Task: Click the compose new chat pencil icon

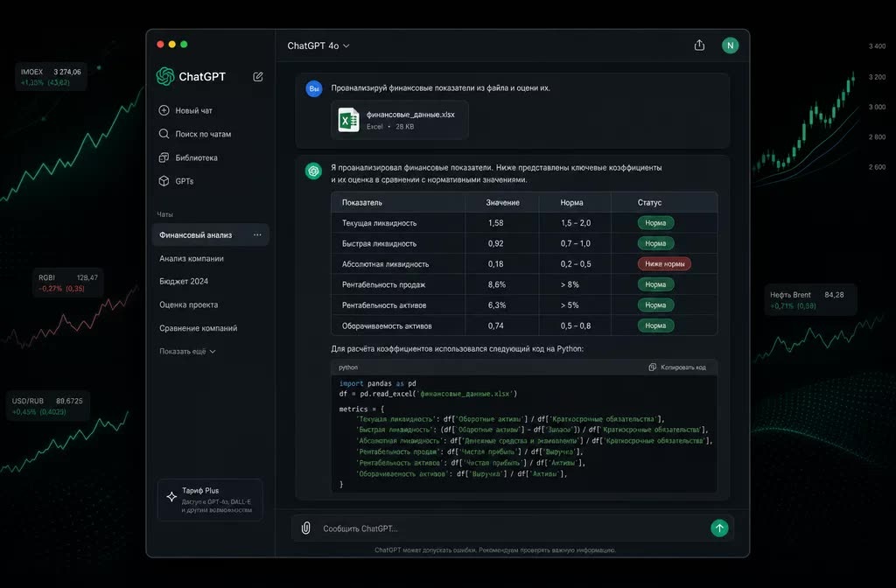Action: click(258, 77)
